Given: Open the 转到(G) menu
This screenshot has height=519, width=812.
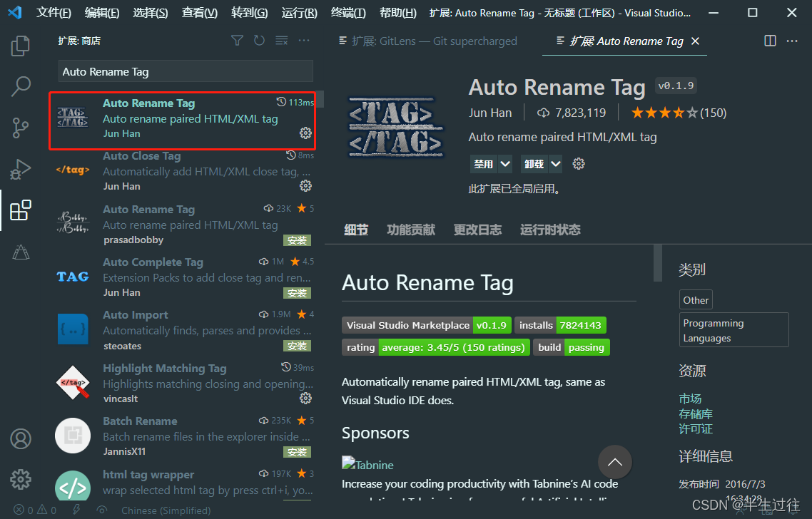Looking at the screenshot, I should [250, 13].
